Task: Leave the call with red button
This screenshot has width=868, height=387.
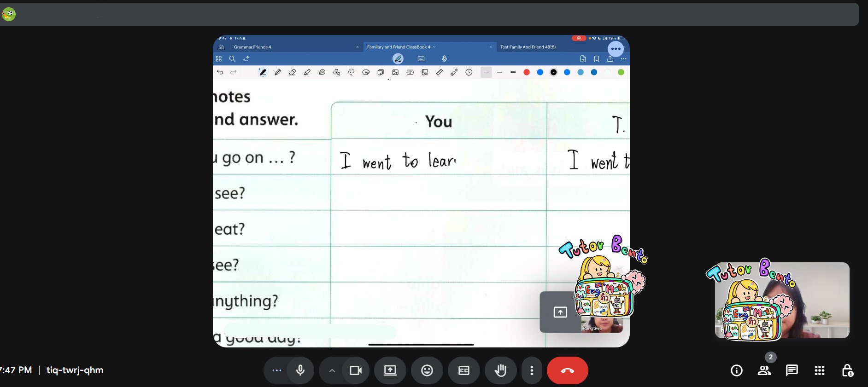Action: [x=567, y=370]
